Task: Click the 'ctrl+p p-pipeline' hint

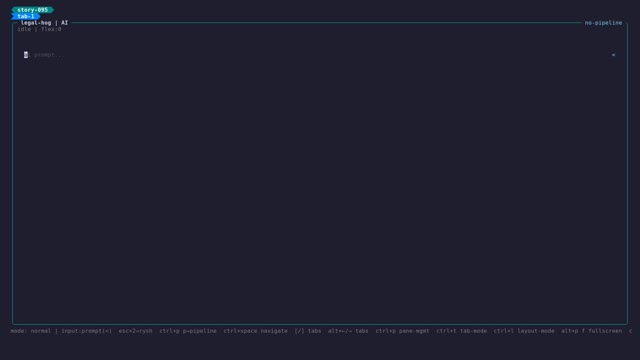Action: (x=188, y=331)
